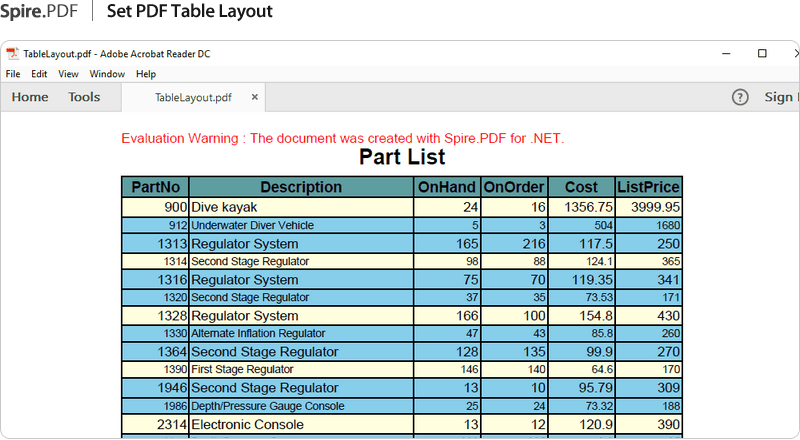
Task: Open the Window menu
Action: pos(107,74)
